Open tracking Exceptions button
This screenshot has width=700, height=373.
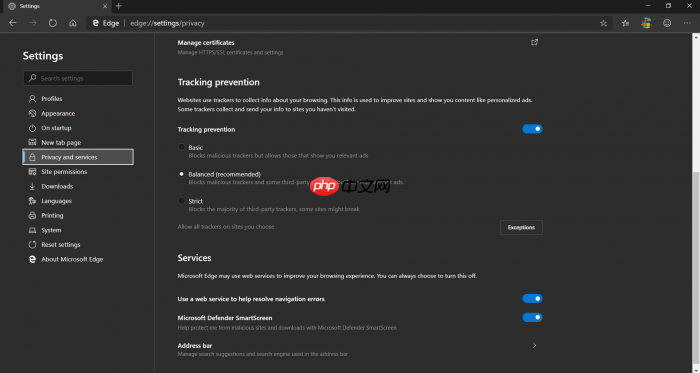(521, 228)
